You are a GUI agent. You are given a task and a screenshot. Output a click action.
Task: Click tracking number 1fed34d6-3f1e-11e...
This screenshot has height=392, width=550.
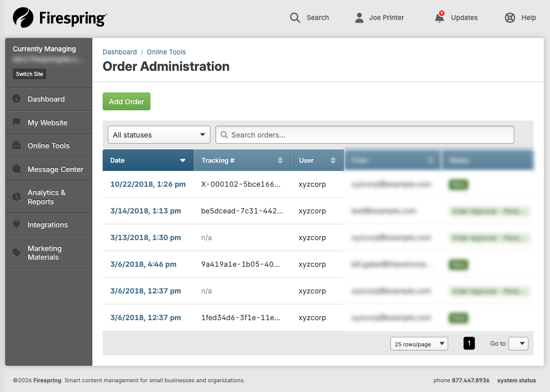click(241, 318)
